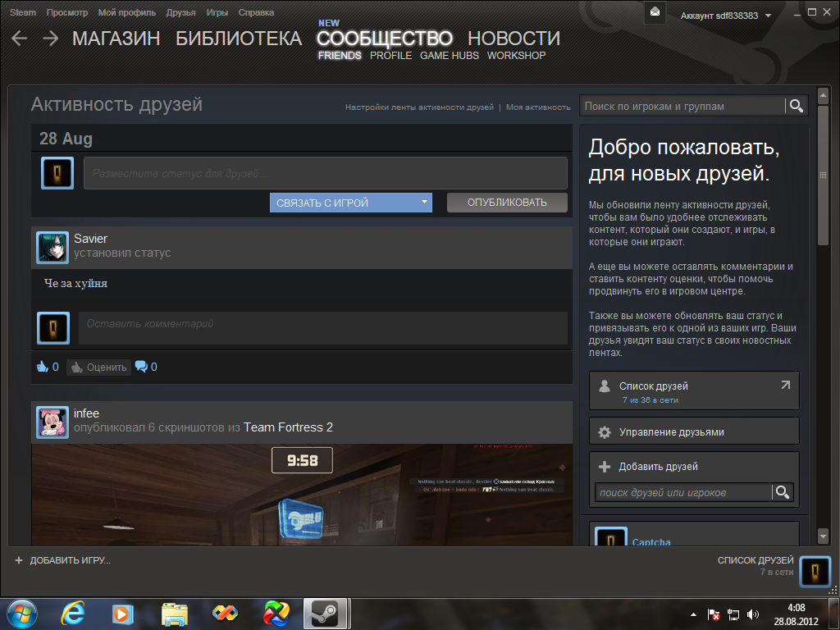The width and height of the screenshot is (840, 630).
Task: Open Savier's profile avatar
Action: pos(52,248)
